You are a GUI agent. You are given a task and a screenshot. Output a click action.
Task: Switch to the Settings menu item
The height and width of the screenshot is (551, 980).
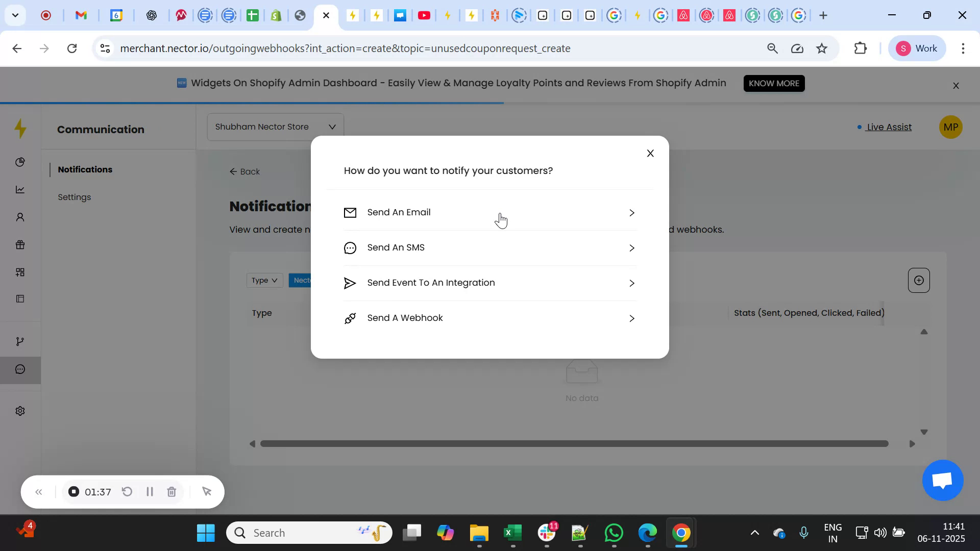coord(75,197)
